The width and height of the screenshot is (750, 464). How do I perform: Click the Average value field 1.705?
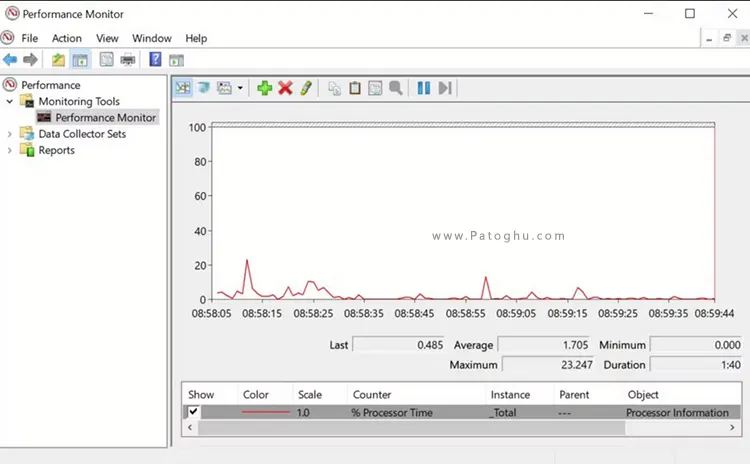(544, 344)
